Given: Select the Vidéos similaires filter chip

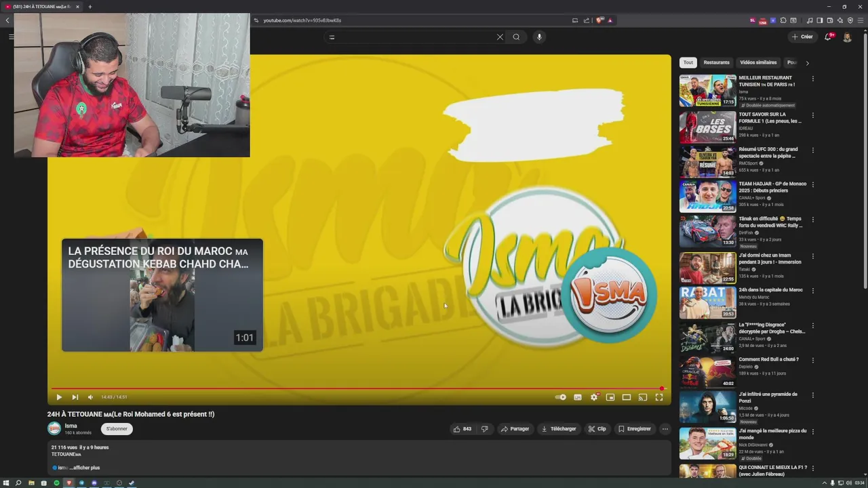Looking at the screenshot, I should (x=758, y=62).
